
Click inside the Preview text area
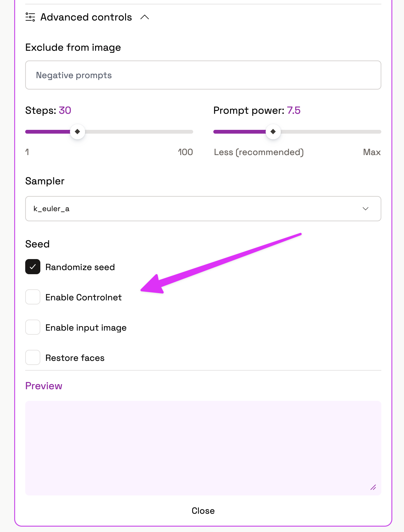click(203, 448)
